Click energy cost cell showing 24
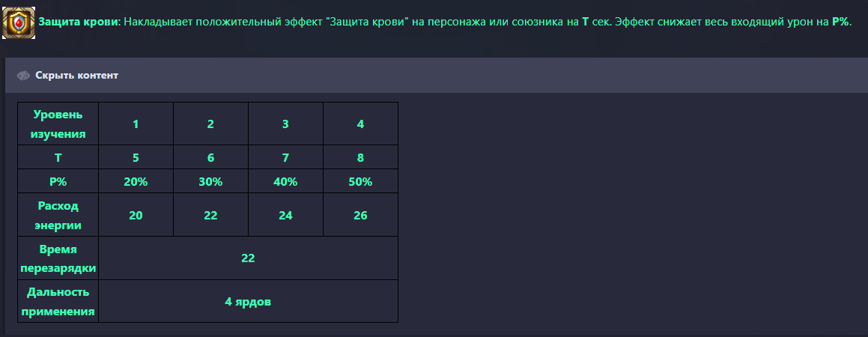868x337 pixels. pyautogui.click(x=285, y=215)
